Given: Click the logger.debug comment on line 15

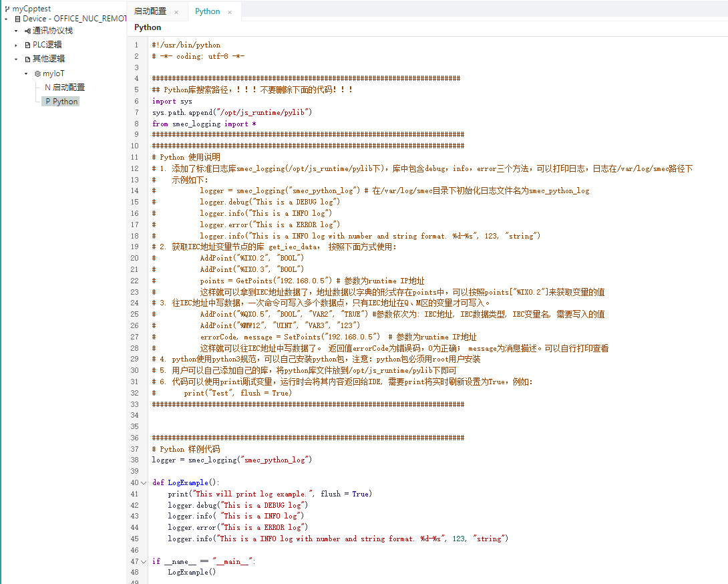Looking at the screenshot, I should pyautogui.click(x=270, y=202).
